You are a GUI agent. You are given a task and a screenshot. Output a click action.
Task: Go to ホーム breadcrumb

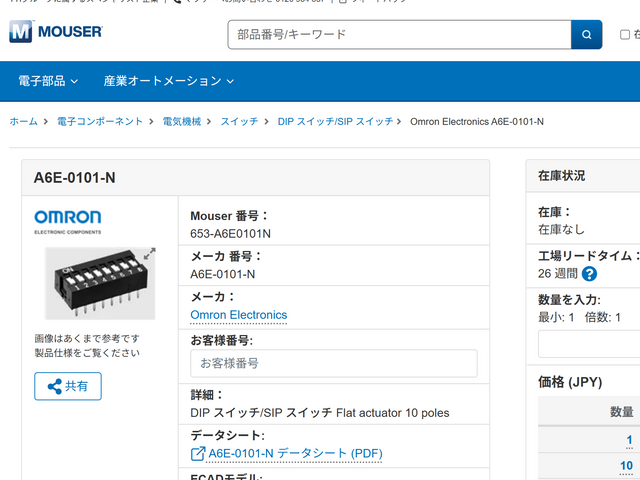coord(23,122)
